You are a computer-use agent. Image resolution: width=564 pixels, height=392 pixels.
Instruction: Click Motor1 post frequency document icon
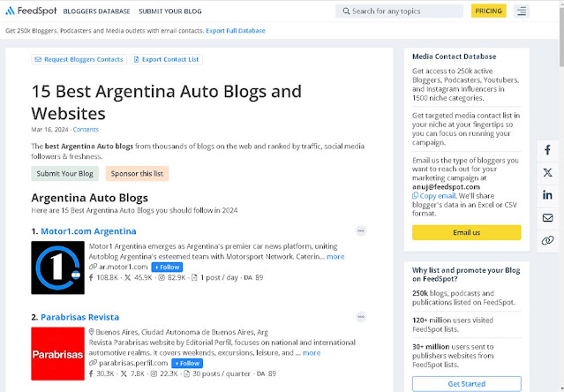(194, 277)
